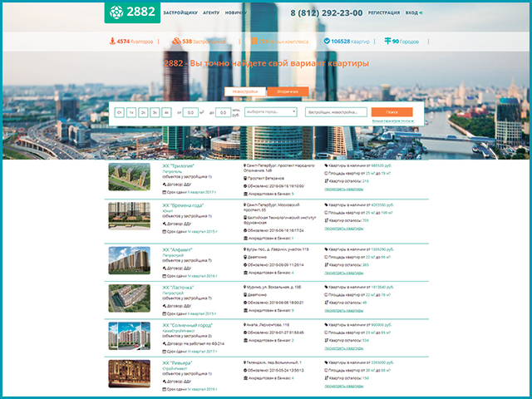Toggle the 4к room filter
Viewport: 532px width, 399px height.
166,112
